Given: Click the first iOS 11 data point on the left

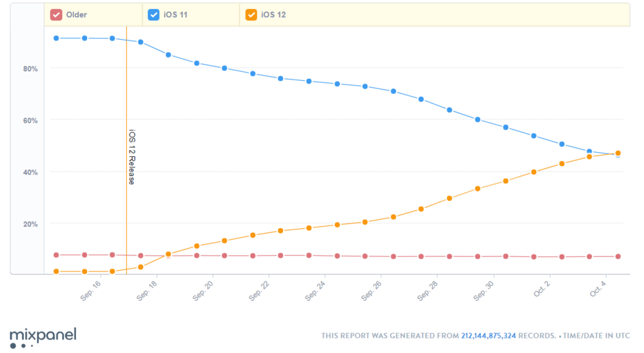Looking at the screenshot, I should coord(56,38).
